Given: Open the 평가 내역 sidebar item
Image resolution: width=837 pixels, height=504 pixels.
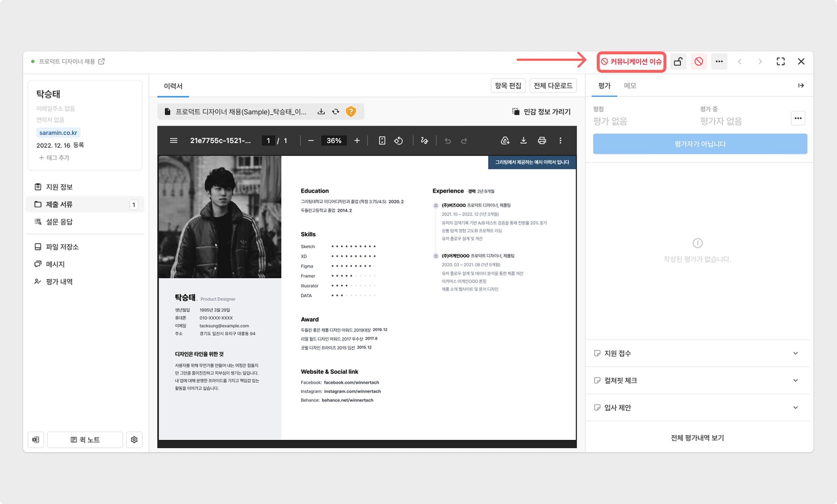Looking at the screenshot, I should point(85,281).
